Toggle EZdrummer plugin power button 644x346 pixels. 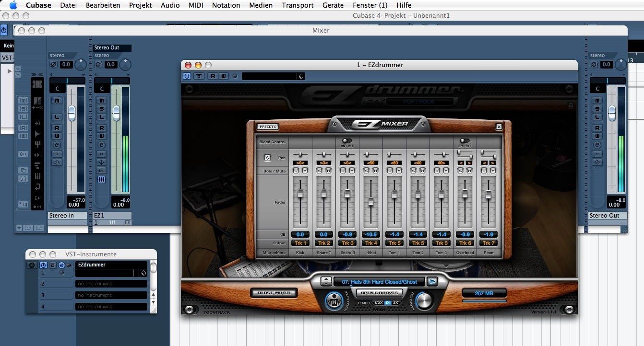(x=187, y=76)
